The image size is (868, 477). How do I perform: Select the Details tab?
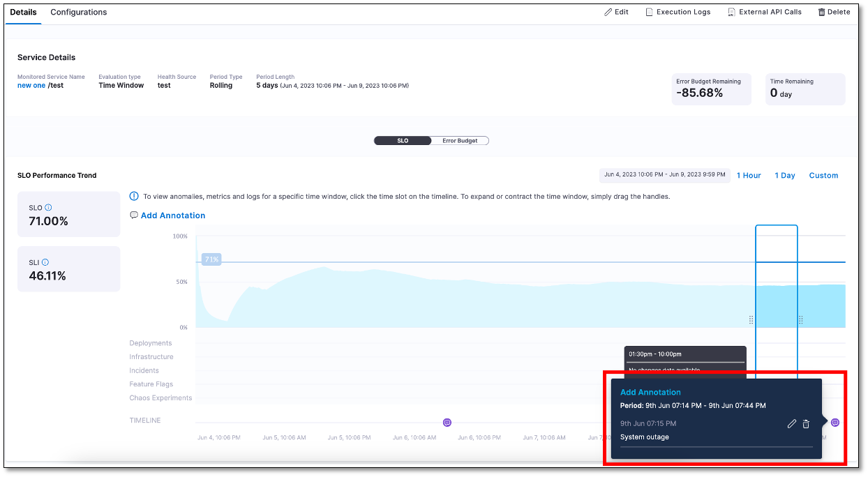[23, 12]
